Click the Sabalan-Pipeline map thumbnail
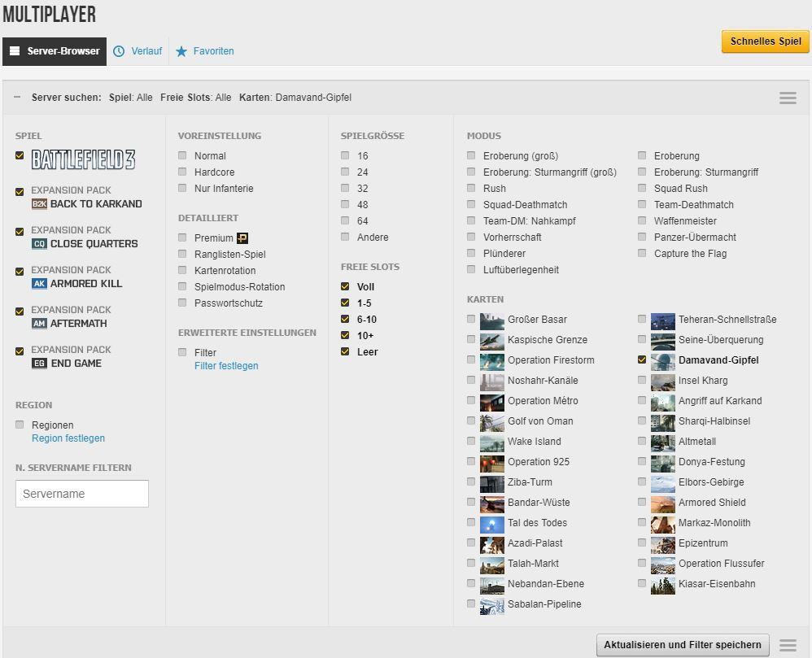812x658 pixels. (492, 606)
